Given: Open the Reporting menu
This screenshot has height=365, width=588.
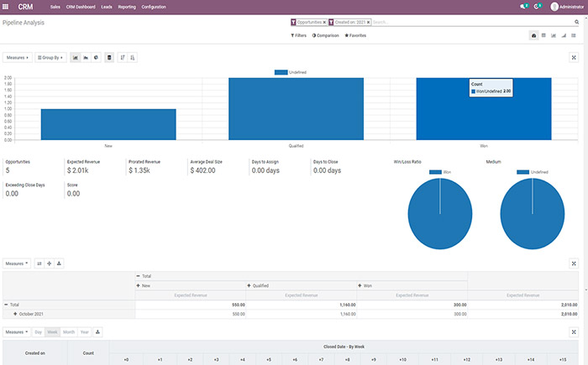Looking at the screenshot, I should click(127, 6).
